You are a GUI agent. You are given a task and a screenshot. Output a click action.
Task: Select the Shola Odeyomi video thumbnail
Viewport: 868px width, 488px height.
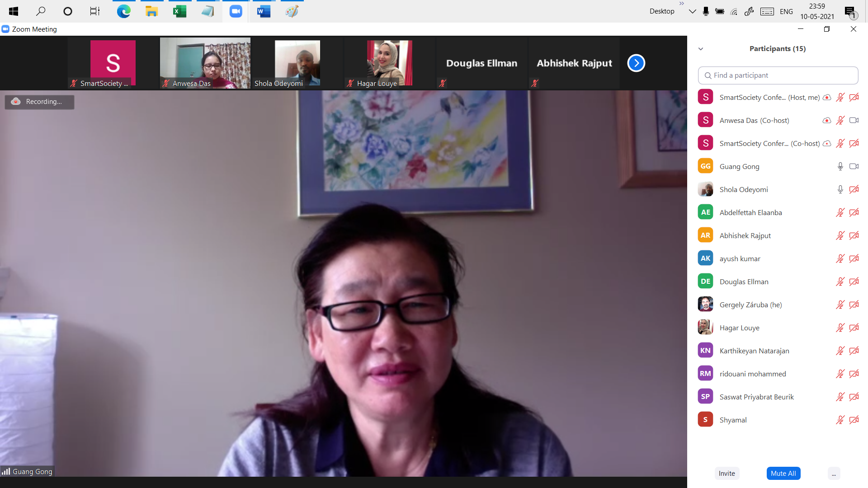pyautogui.click(x=297, y=63)
